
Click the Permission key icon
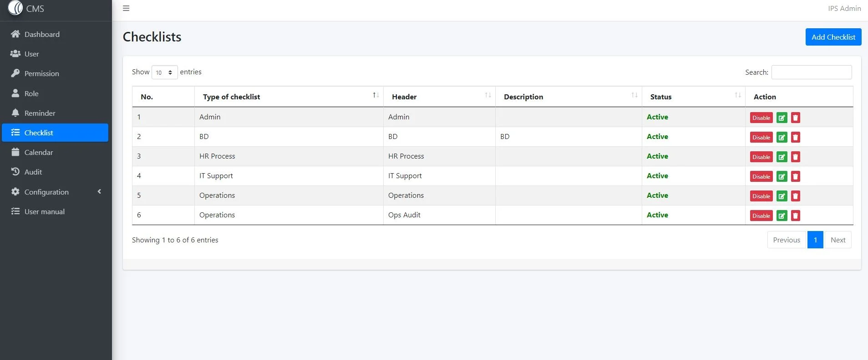(x=15, y=73)
